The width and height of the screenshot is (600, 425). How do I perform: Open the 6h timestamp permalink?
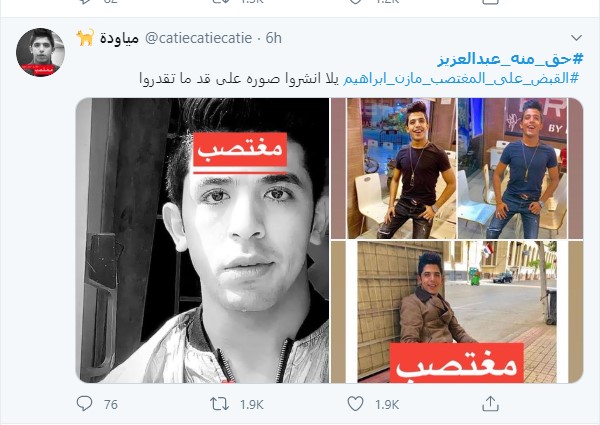[x=274, y=38]
